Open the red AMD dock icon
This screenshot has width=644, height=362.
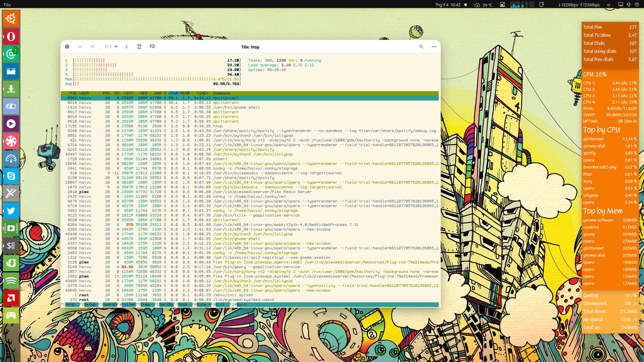(x=11, y=298)
